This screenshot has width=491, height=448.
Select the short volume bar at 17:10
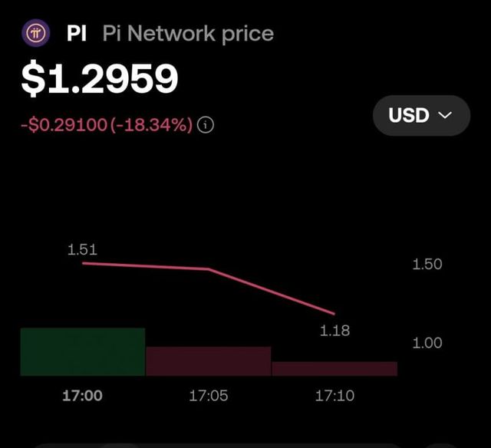coord(334,368)
